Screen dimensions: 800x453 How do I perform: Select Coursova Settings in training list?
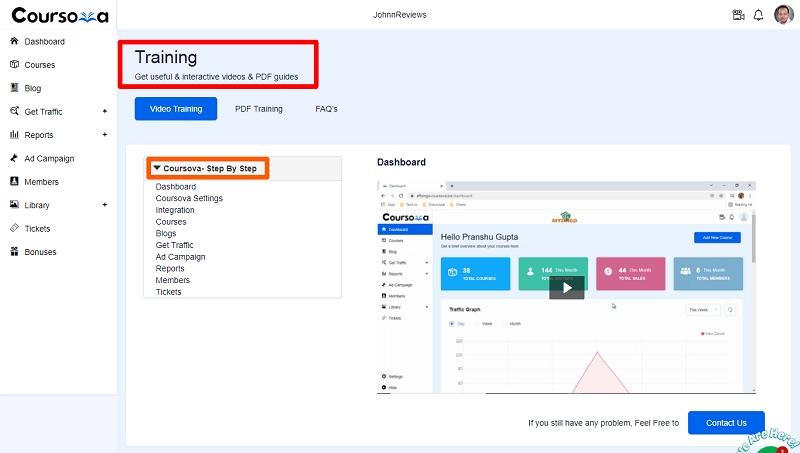[189, 198]
